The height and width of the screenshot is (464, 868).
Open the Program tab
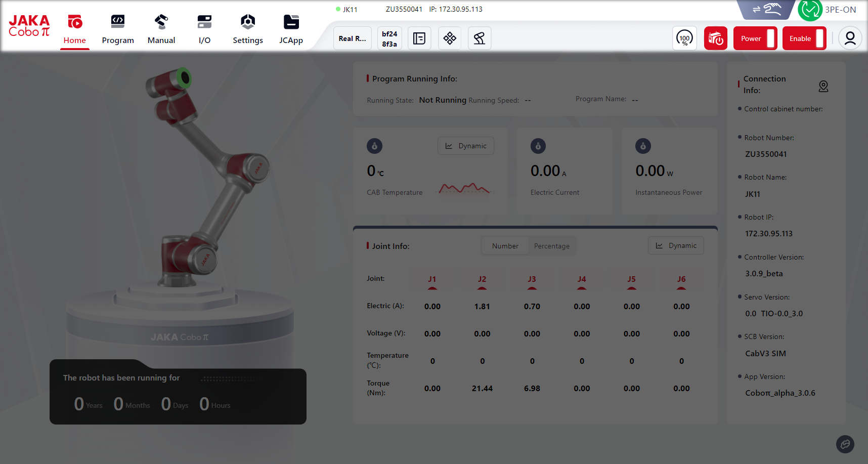click(118, 29)
